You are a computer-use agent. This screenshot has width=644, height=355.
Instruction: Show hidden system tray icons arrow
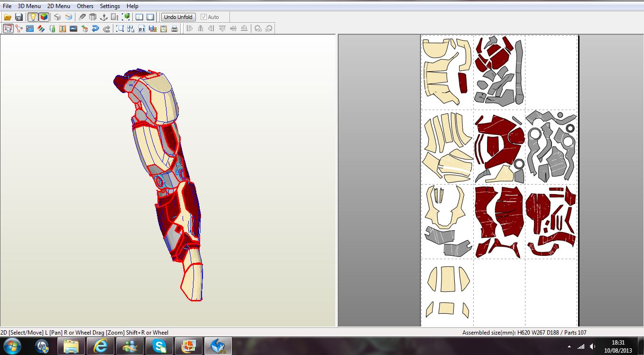click(x=569, y=346)
